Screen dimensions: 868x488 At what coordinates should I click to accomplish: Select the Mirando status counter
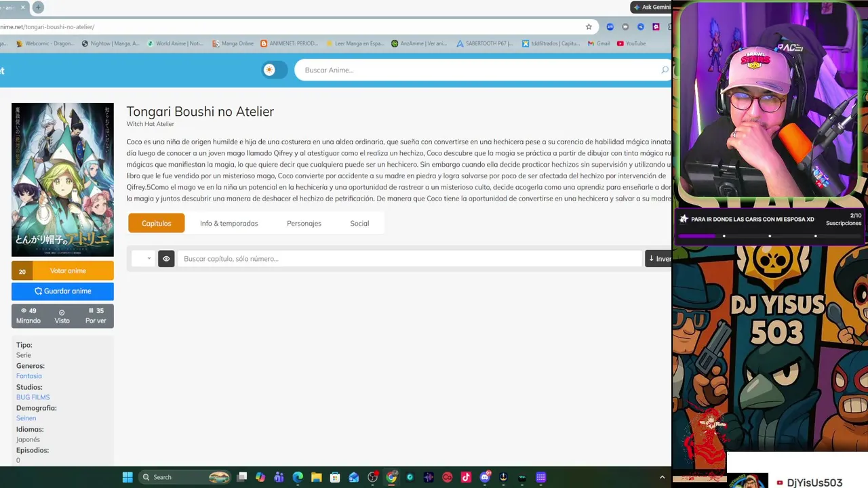(28, 316)
